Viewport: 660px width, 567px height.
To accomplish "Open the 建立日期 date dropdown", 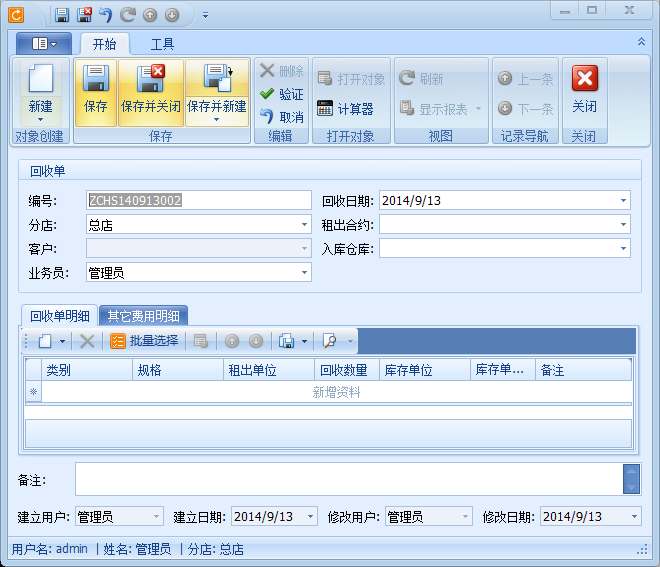I will [x=310, y=516].
